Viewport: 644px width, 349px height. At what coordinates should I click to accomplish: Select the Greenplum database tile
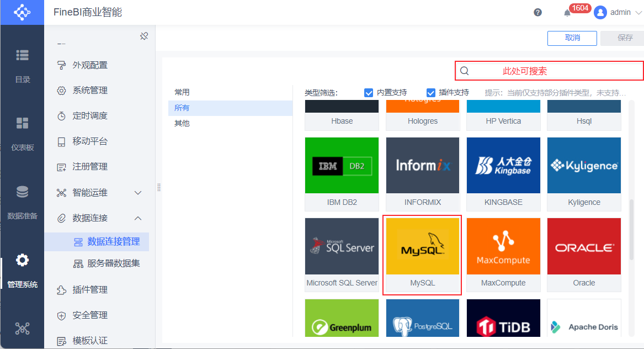click(342, 318)
